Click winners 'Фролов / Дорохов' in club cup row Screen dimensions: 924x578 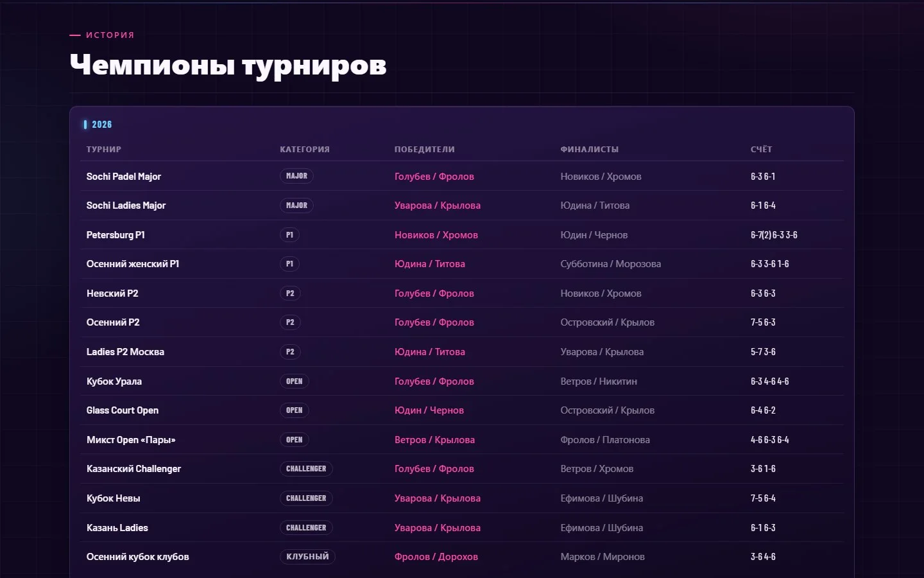point(436,557)
